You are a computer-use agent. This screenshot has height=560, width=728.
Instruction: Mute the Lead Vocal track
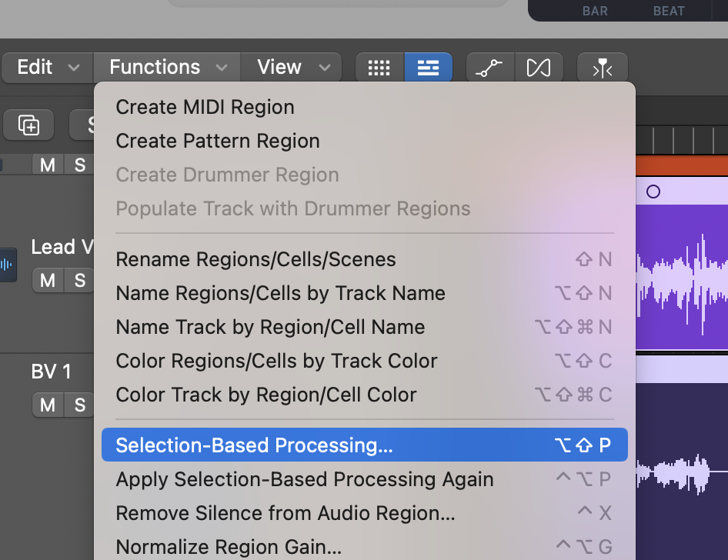48,281
